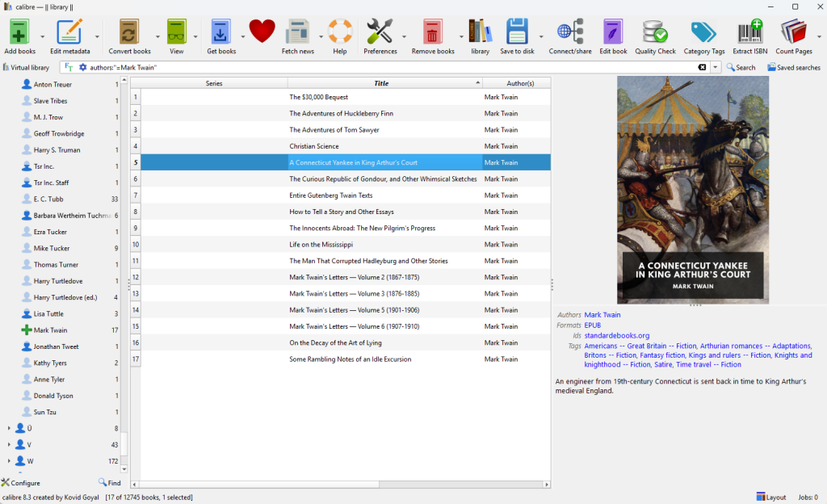The width and height of the screenshot is (827, 504).
Task: Open the View dropdown arrow
Action: (x=195, y=37)
